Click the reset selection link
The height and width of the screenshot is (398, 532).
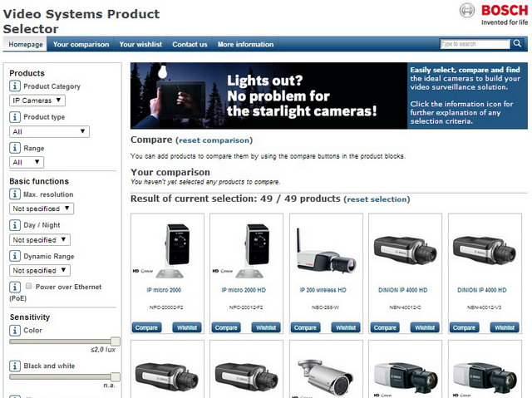(377, 199)
